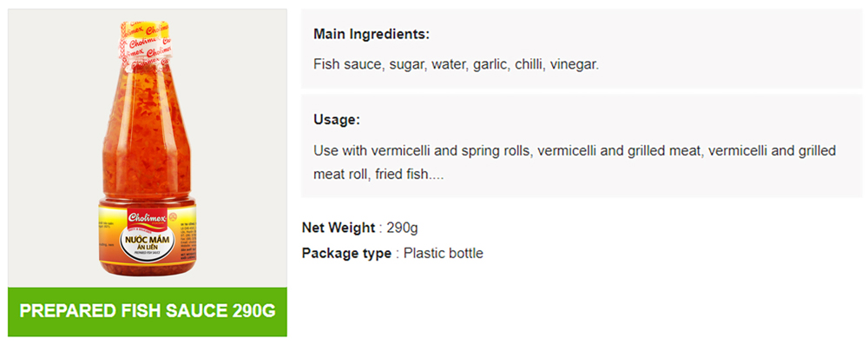Click the Package type label
The width and height of the screenshot is (868, 345).
(346, 254)
